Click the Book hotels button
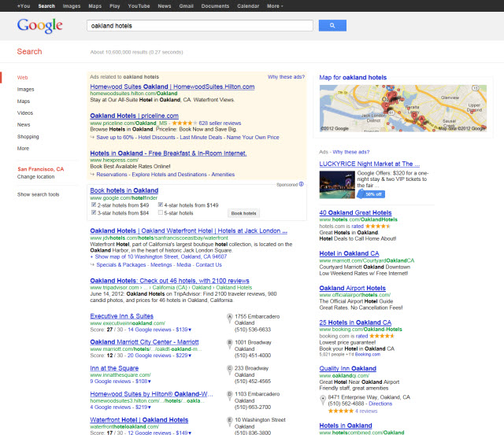The height and width of the screenshot is (435, 504). click(x=243, y=213)
